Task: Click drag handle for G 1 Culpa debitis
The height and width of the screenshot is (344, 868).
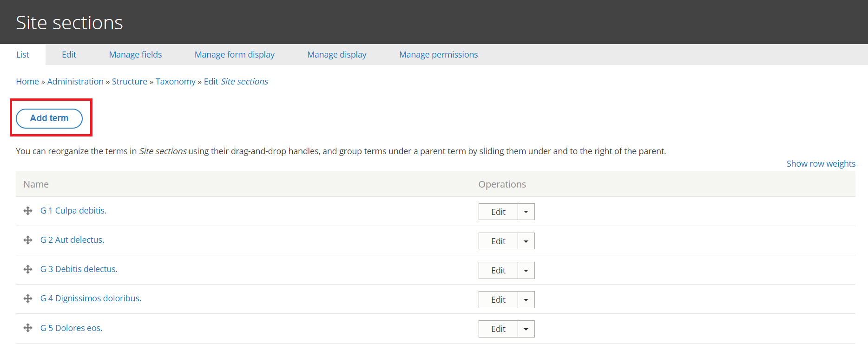Action: pyautogui.click(x=28, y=211)
